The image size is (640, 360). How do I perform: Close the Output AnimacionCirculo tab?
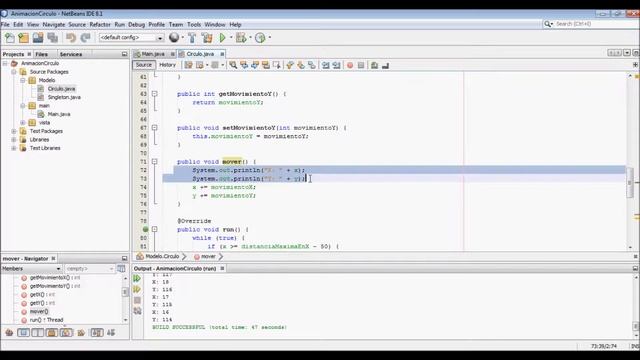(x=222, y=268)
